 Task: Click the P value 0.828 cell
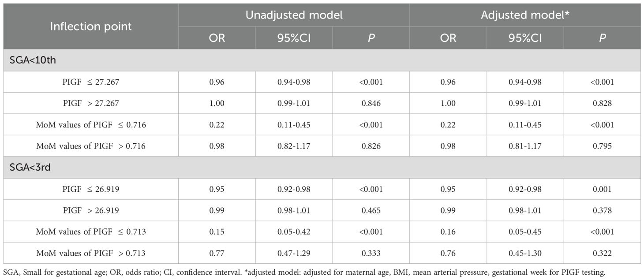point(602,103)
